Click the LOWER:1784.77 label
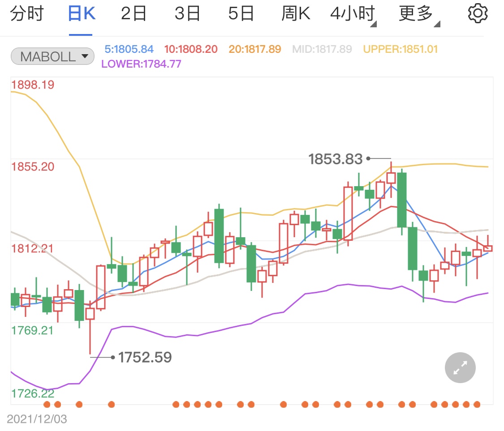This screenshot has height=431, width=504. 141,64
